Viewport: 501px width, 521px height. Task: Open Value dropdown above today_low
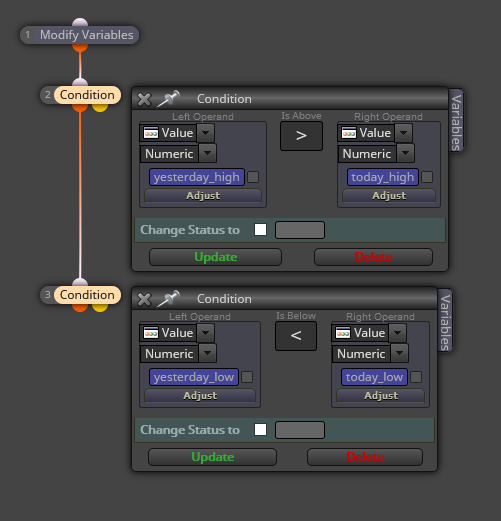point(397,333)
